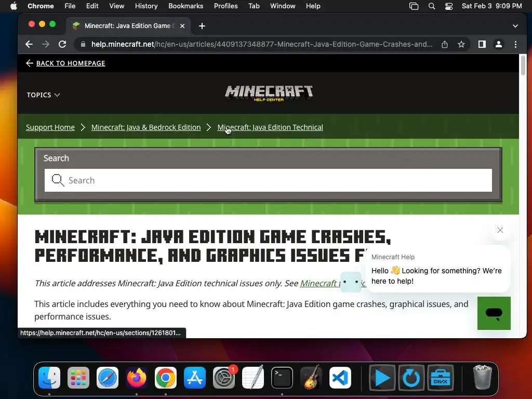Open Support Home breadcrumb
Screen dimensions: 532x399
[x=50, y=127]
